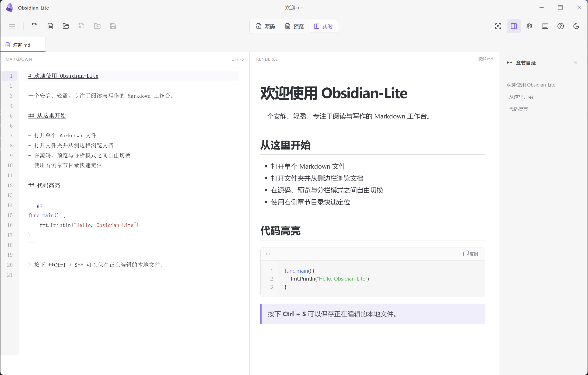588x375 pixels.
Task: Jump to outline entry 从这里开始
Action: click(x=521, y=97)
